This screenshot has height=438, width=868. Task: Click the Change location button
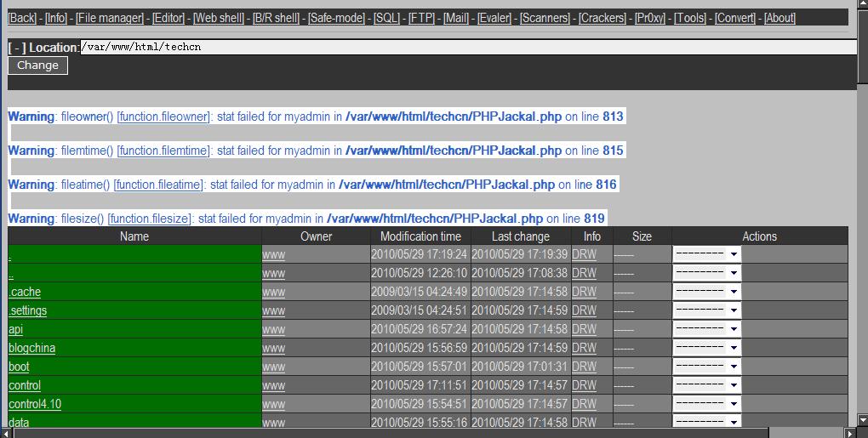click(37, 65)
